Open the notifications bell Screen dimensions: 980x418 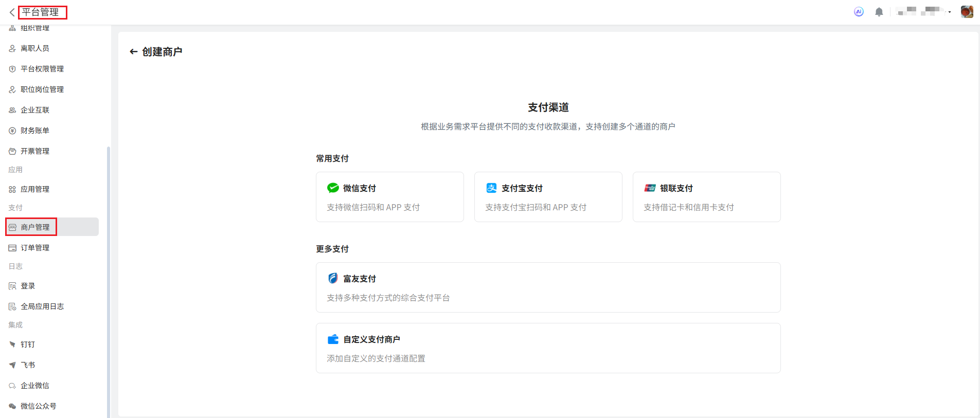pos(879,12)
